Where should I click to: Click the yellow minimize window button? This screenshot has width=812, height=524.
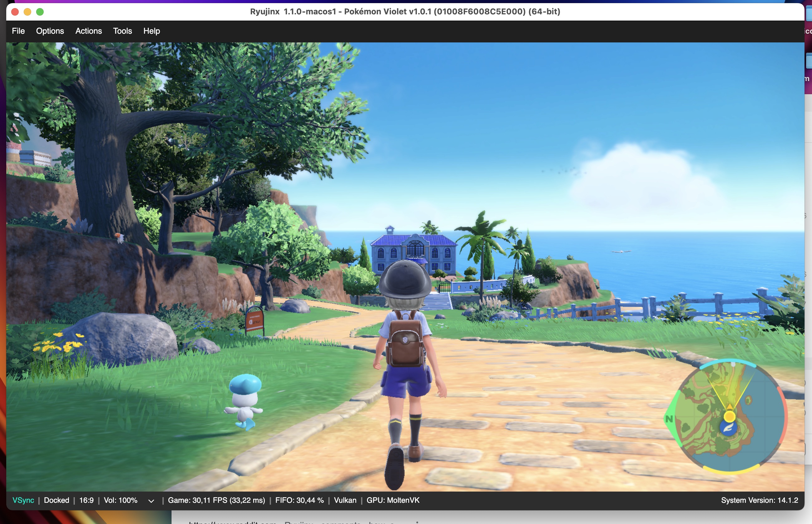tap(27, 12)
